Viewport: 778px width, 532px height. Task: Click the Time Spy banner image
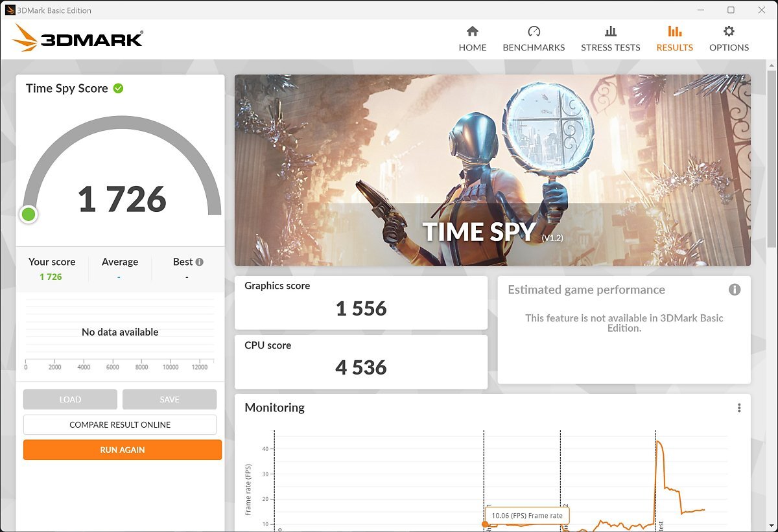click(x=493, y=170)
